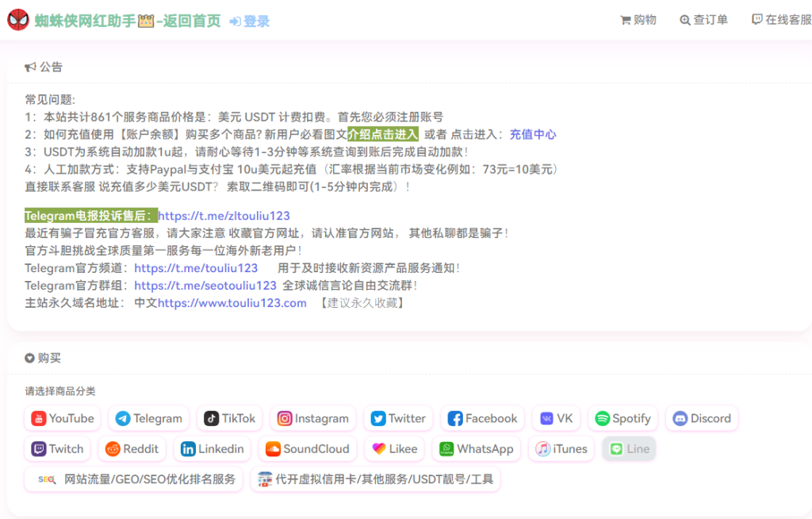Open the WhatsApp logo icon
Screen dimensions: 812x519
(x=446, y=449)
